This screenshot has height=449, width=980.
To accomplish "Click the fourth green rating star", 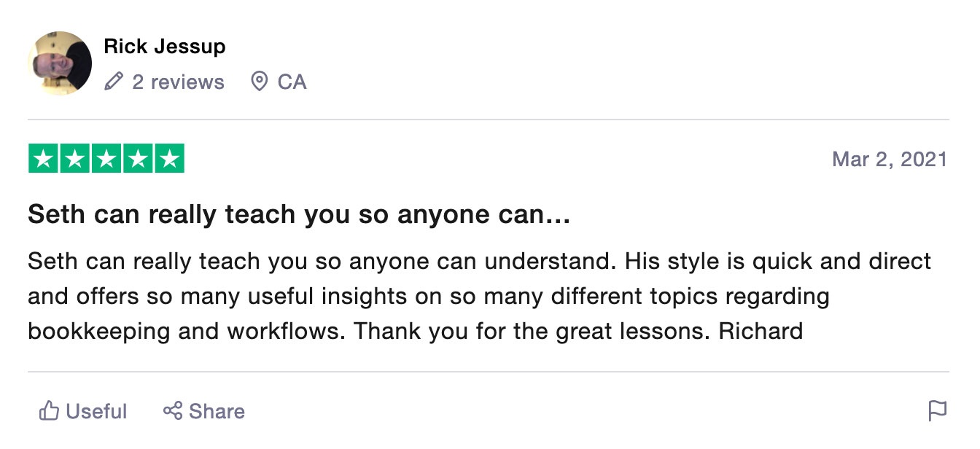I will (x=138, y=159).
